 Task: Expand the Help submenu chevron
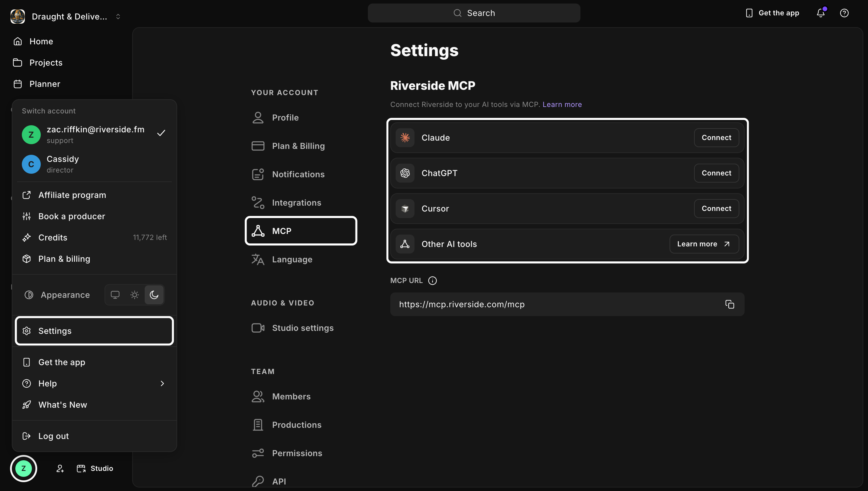coord(162,383)
